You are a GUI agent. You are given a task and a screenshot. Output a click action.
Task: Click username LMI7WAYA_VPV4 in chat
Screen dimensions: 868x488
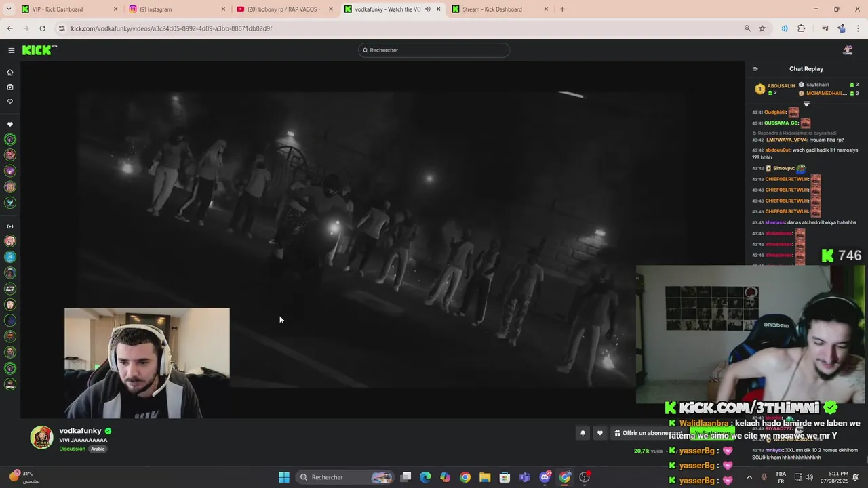pyautogui.click(x=787, y=140)
